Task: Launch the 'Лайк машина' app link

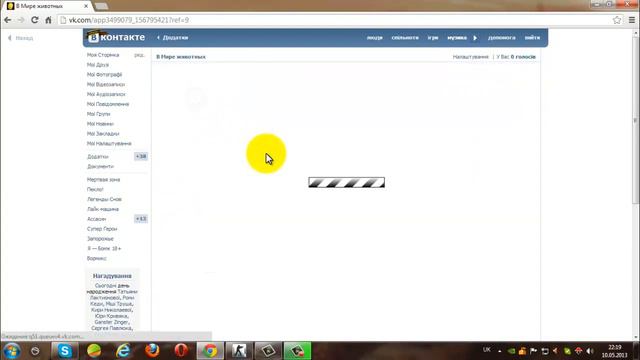Action: tap(103, 209)
